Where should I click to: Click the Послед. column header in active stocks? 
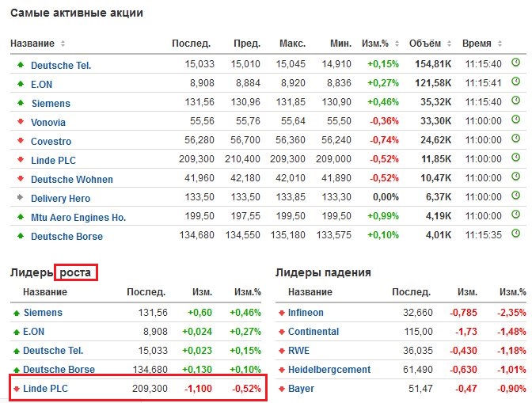(x=192, y=44)
